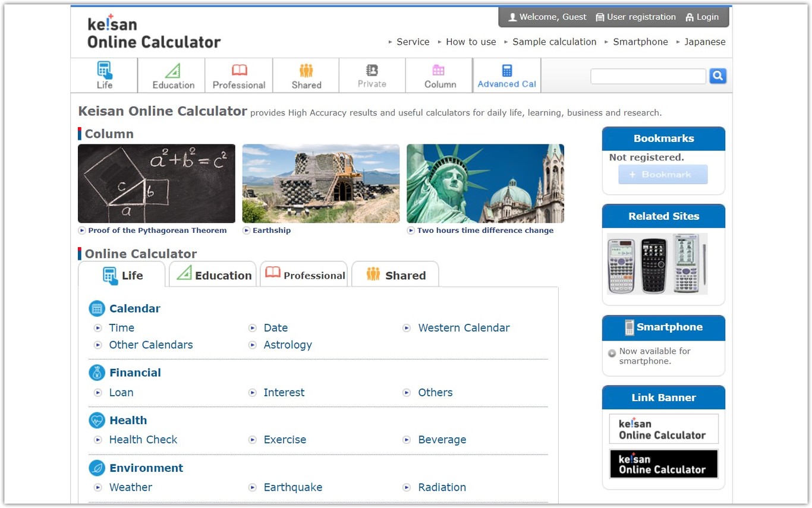812x508 pixels.
Task: Click the Financial money bag icon
Action: pyautogui.click(x=97, y=373)
